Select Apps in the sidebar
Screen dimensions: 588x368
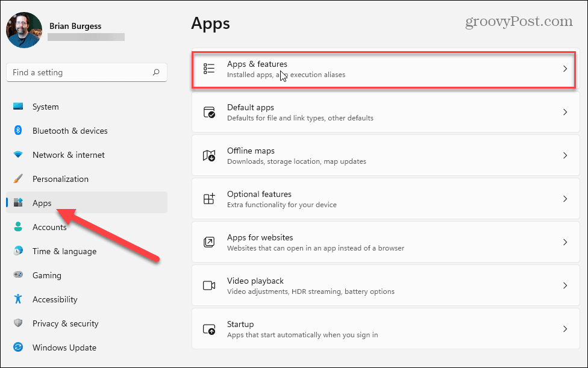point(87,202)
